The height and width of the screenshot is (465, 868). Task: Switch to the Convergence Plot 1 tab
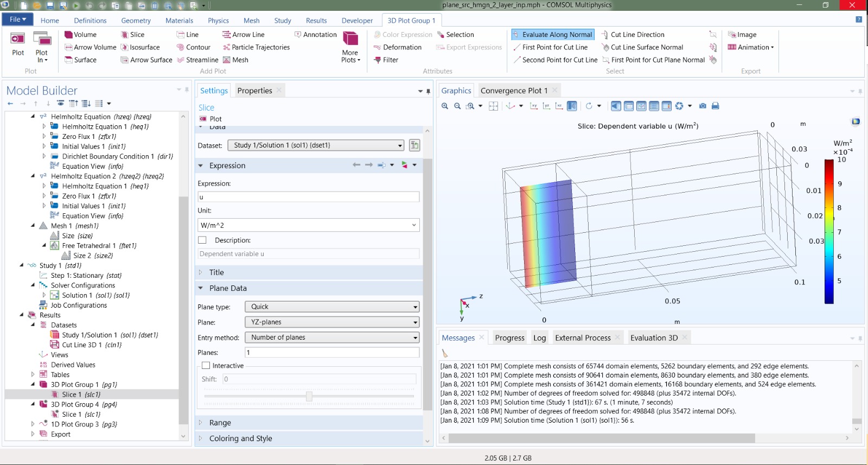point(513,91)
